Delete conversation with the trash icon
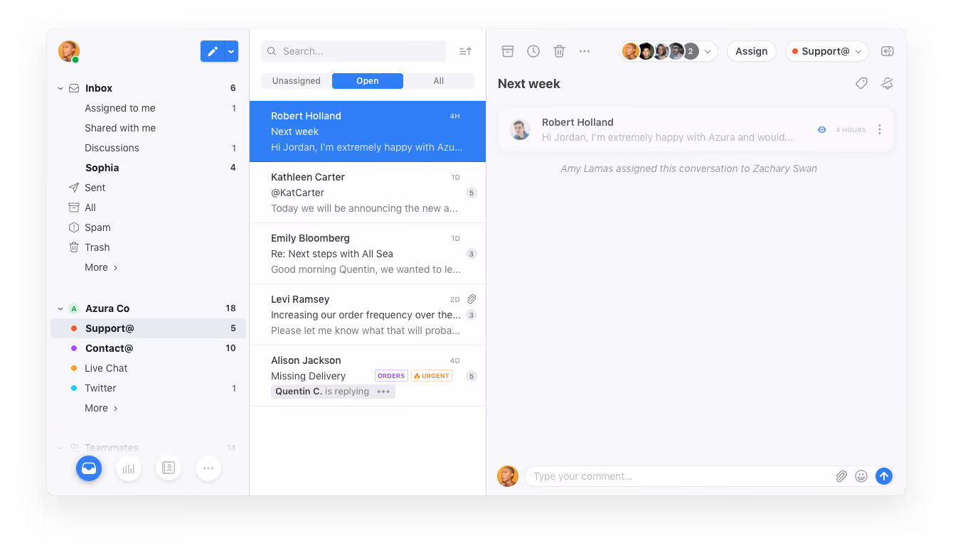 pyautogui.click(x=559, y=51)
